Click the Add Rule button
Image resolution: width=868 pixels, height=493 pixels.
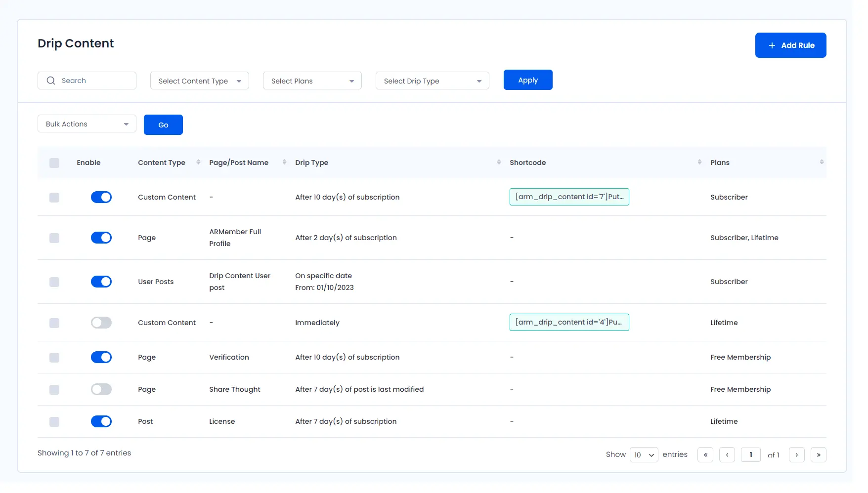point(790,45)
